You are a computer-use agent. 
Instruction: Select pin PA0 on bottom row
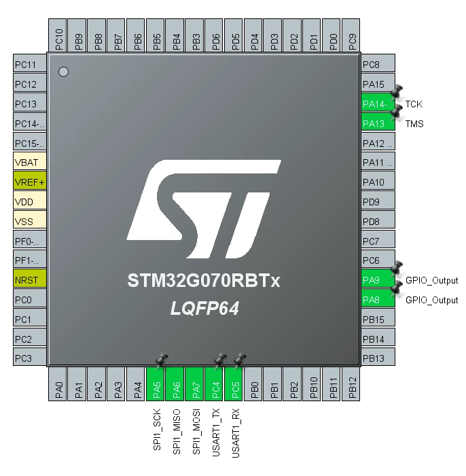pos(58,384)
